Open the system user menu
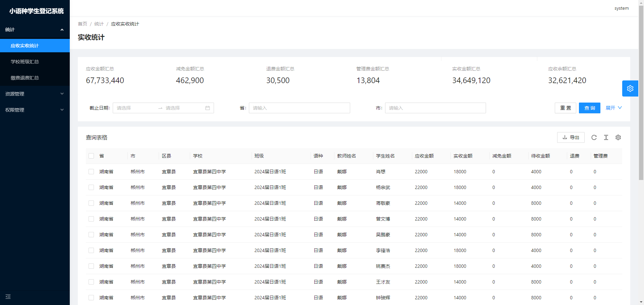This screenshot has height=305, width=644. pos(622,8)
